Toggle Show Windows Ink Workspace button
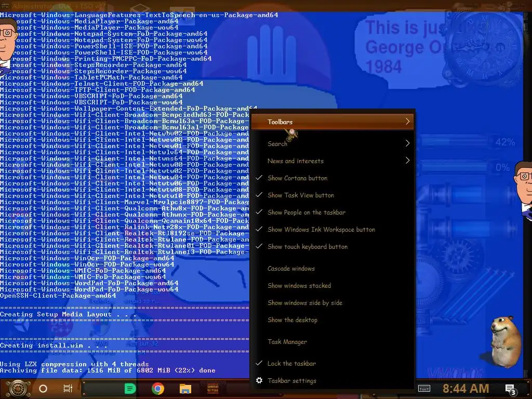 click(x=332, y=230)
